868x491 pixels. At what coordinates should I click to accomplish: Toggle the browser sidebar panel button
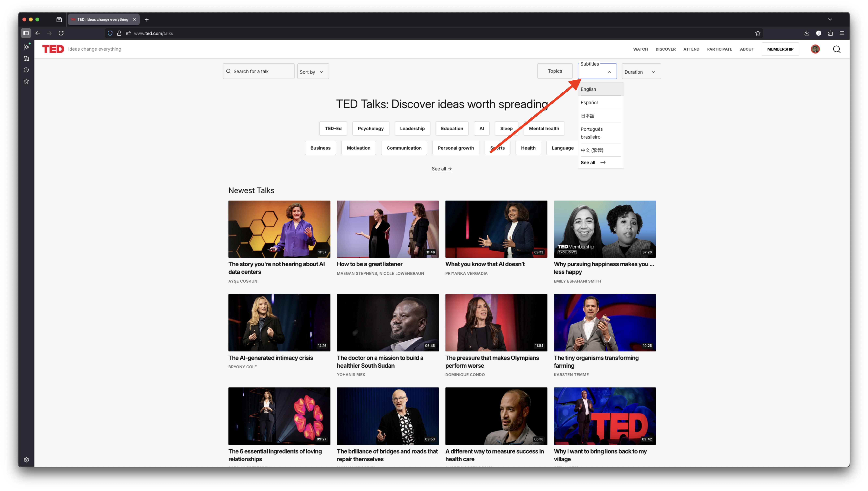click(x=26, y=33)
